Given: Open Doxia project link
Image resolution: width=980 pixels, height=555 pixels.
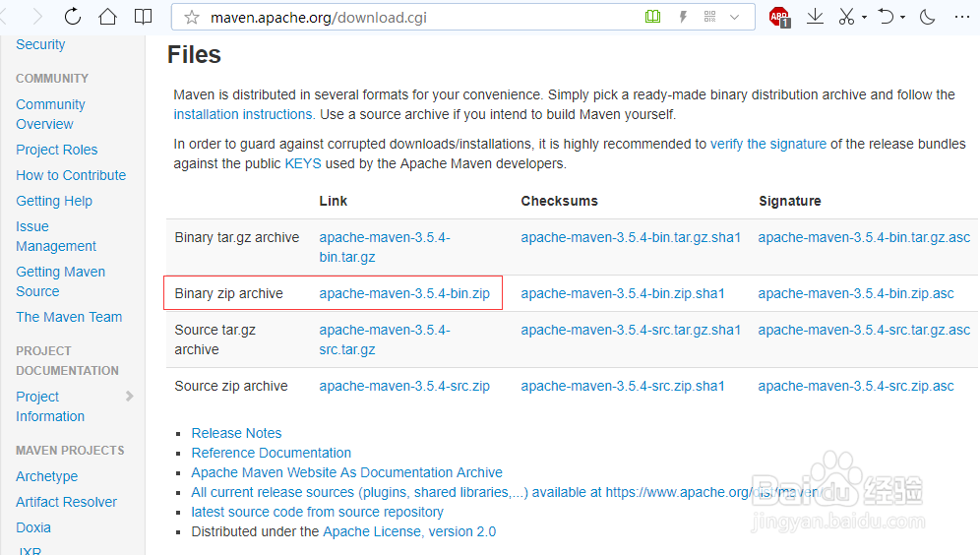Looking at the screenshot, I should click(33, 528).
